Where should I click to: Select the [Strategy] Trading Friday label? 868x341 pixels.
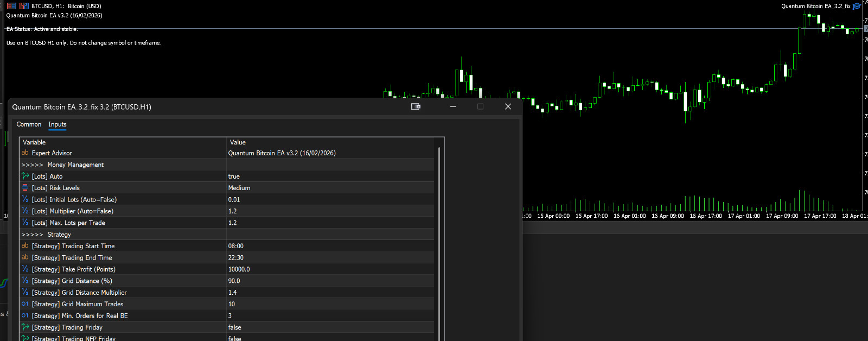click(67, 327)
